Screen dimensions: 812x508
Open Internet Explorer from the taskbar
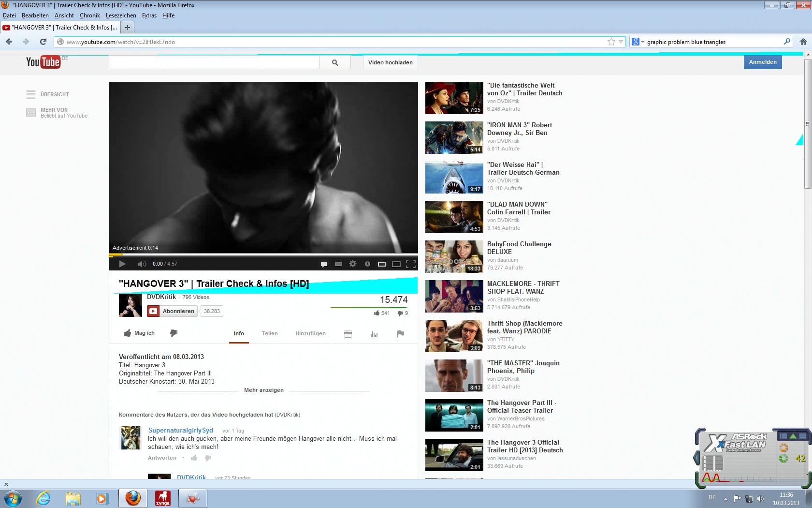[43, 498]
